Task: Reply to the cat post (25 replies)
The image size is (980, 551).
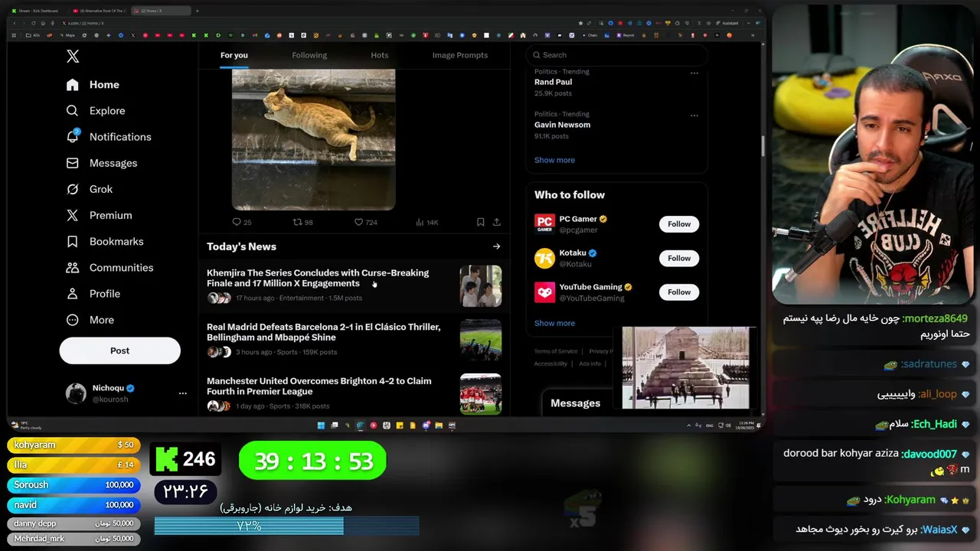Action: click(x=242, y=222)
